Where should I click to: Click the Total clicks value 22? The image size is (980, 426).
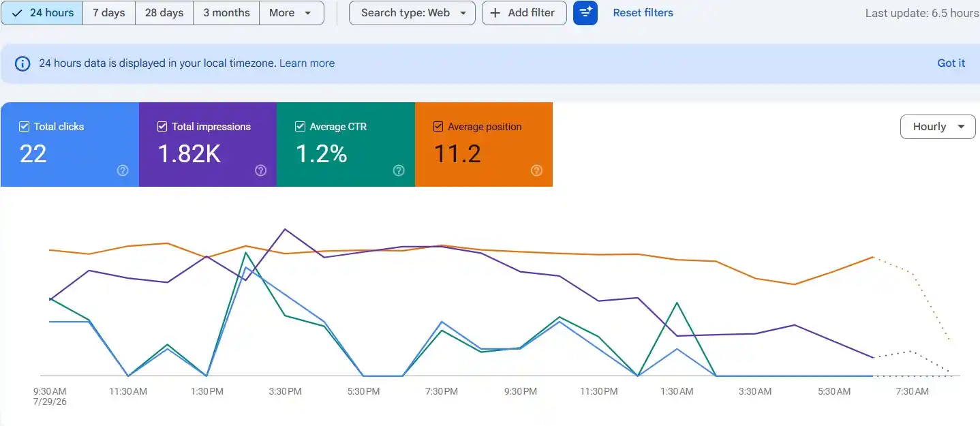[x=33, y=154]
